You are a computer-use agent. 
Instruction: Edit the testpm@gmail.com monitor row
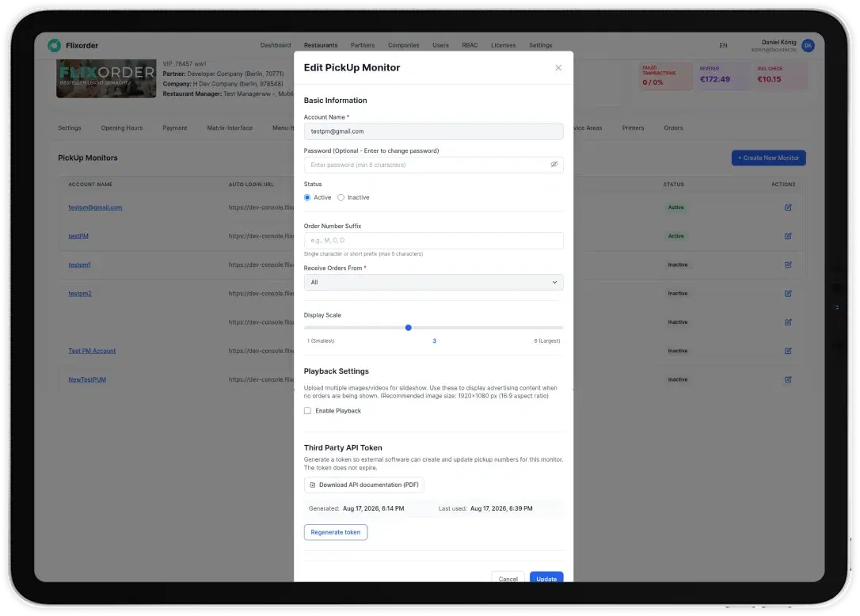click(788, 207)
